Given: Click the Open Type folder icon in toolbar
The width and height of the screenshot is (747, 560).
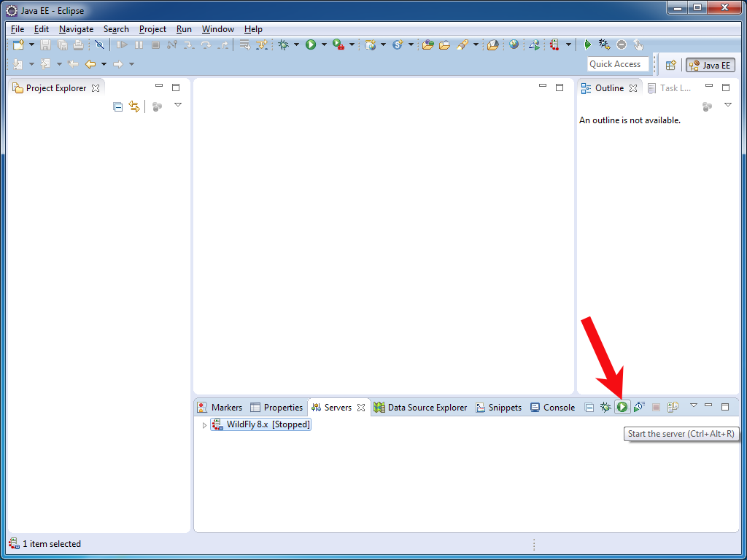Looking at the screenshot, I should click(x=427, y=44).
